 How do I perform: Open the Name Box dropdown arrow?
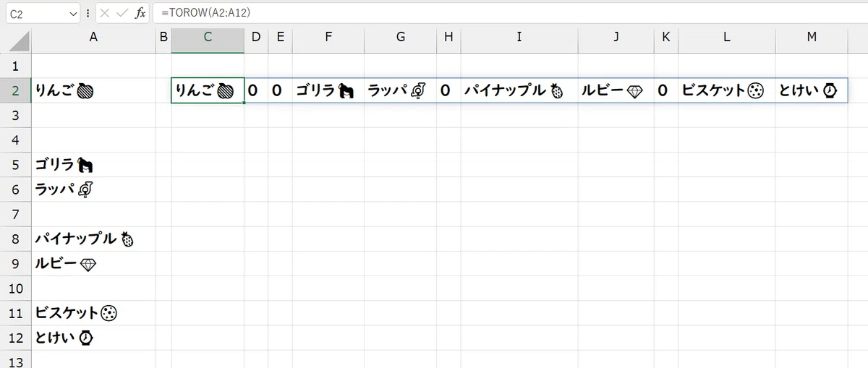[73, 14]
